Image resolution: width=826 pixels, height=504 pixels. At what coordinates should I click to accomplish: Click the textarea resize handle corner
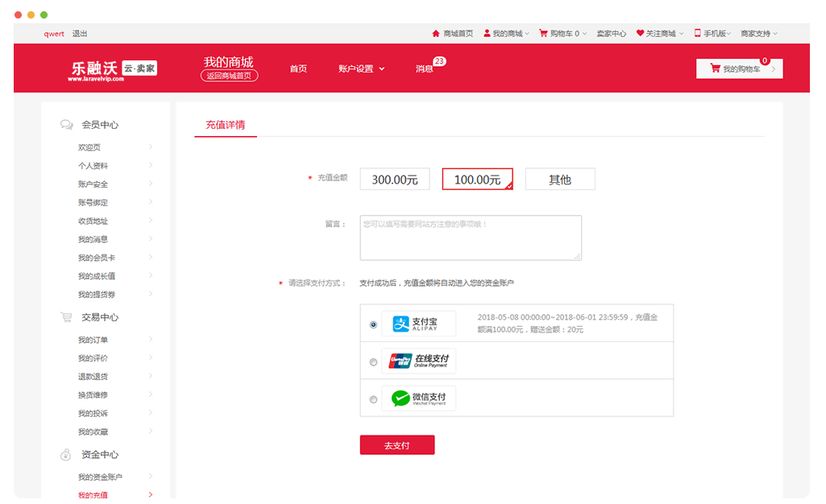tap(577, 256)
